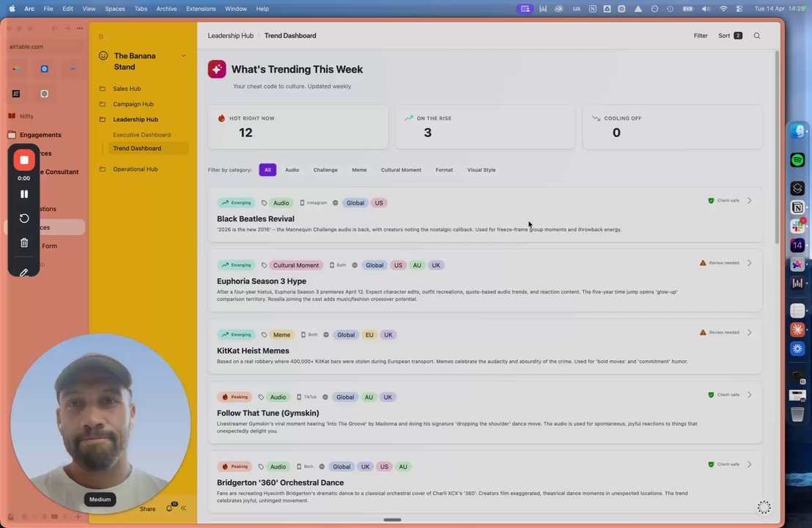Restart the recording with circular arrow icon

tap(24, 218)
